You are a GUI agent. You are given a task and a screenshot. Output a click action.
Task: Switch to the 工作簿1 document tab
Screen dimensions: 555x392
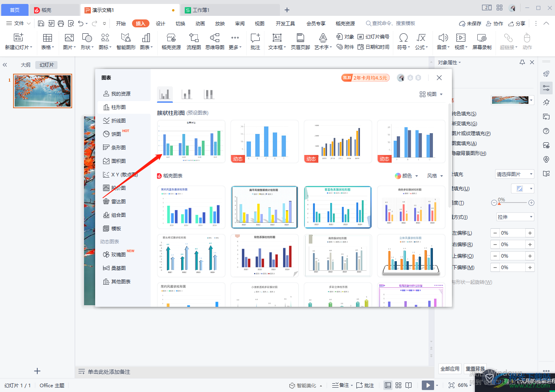(x=230, y=10)
